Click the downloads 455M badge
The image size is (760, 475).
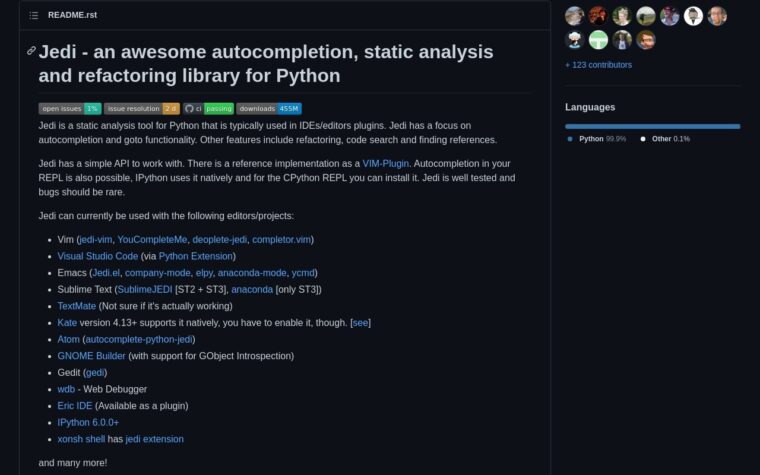click(x=269, y=109)
